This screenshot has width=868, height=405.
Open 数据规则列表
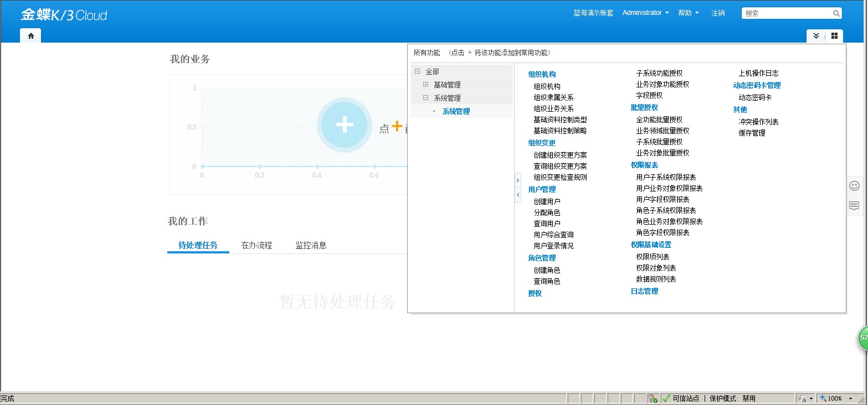coord(656,279)
